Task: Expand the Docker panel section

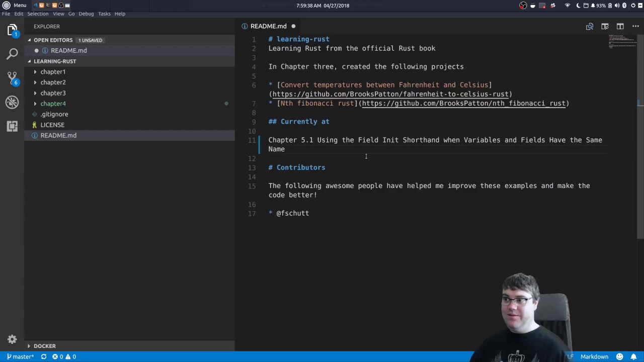Action: 45,346
